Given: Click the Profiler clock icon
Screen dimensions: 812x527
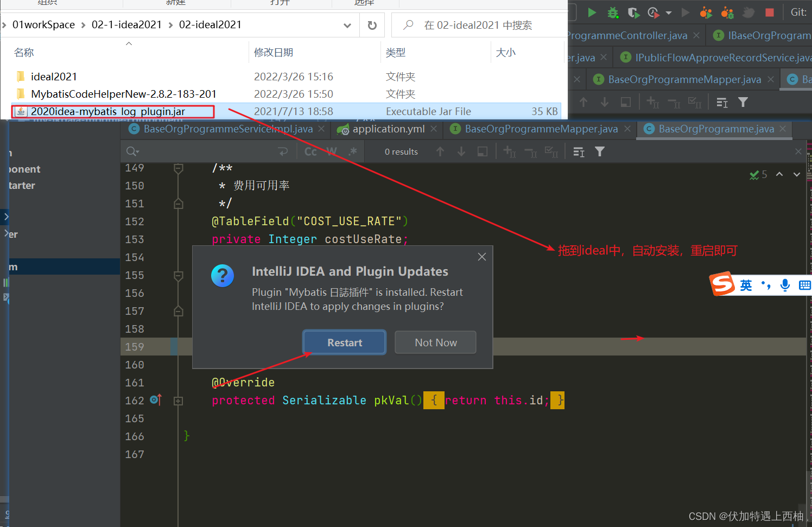Looking at the screenshot, I should [654, 12].
